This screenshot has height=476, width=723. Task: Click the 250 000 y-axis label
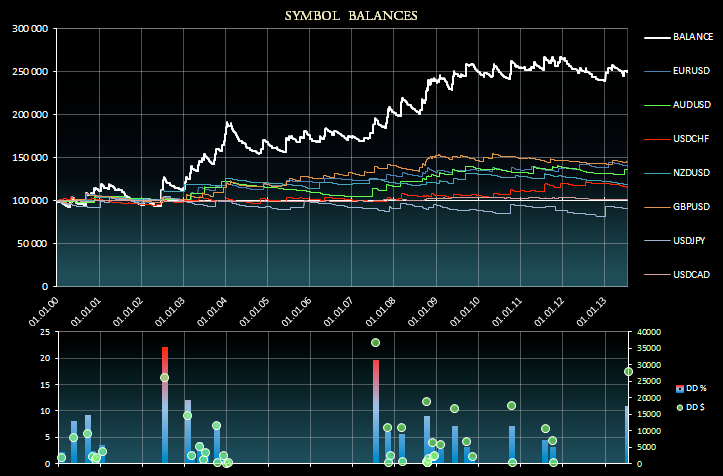coord(30,71)
